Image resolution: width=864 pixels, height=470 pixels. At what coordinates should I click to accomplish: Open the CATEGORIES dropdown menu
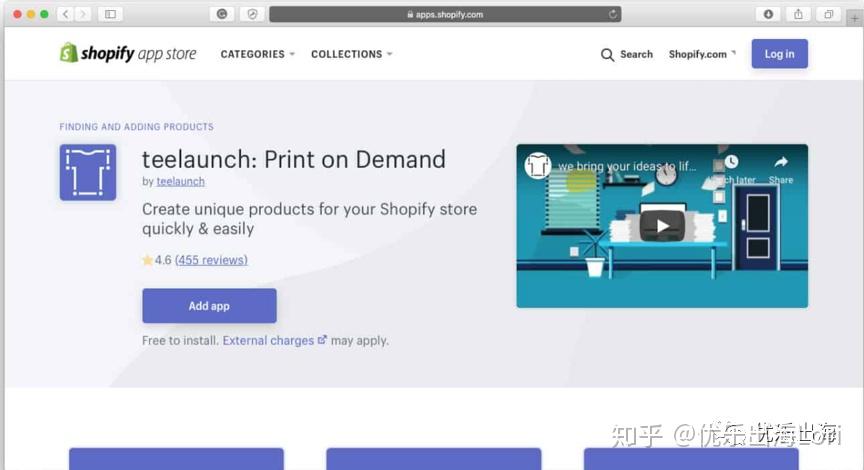[257, 54]
